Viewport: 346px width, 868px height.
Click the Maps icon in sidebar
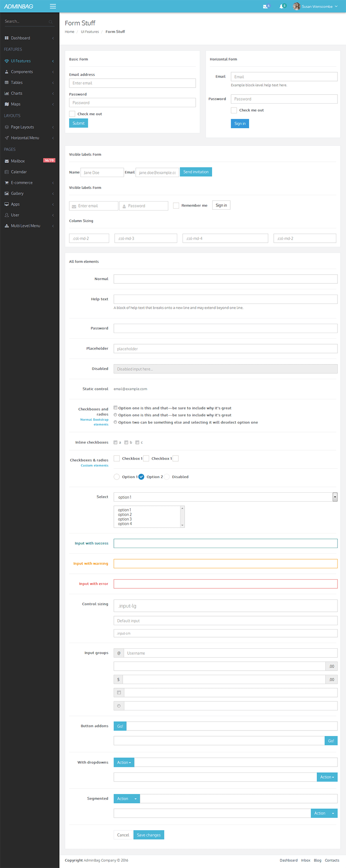pos(7,104)
